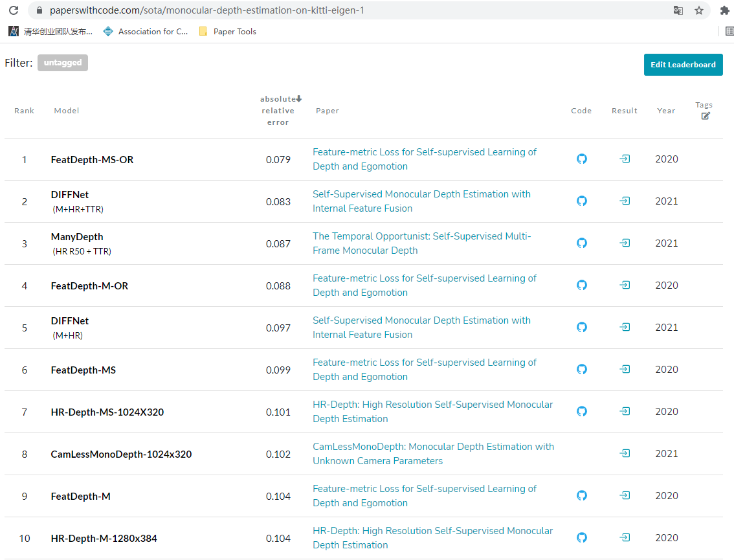Bookmark this page with the star icon
This screenshot has height=560, width=734.
(x=699, y=10)
